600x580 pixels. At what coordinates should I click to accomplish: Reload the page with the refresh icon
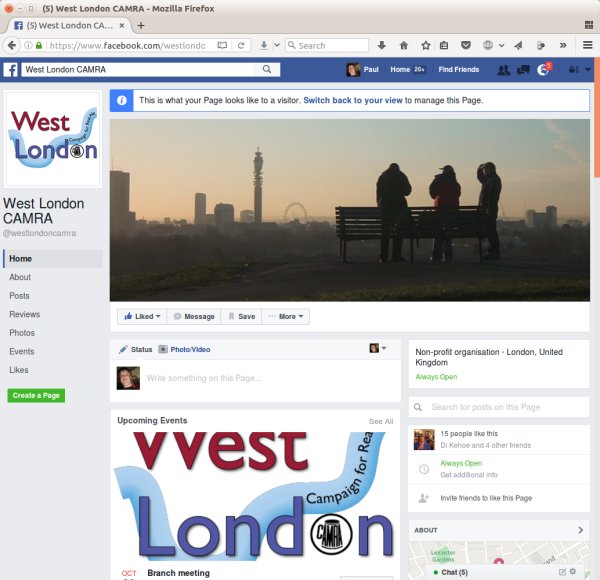coord(241,46)
